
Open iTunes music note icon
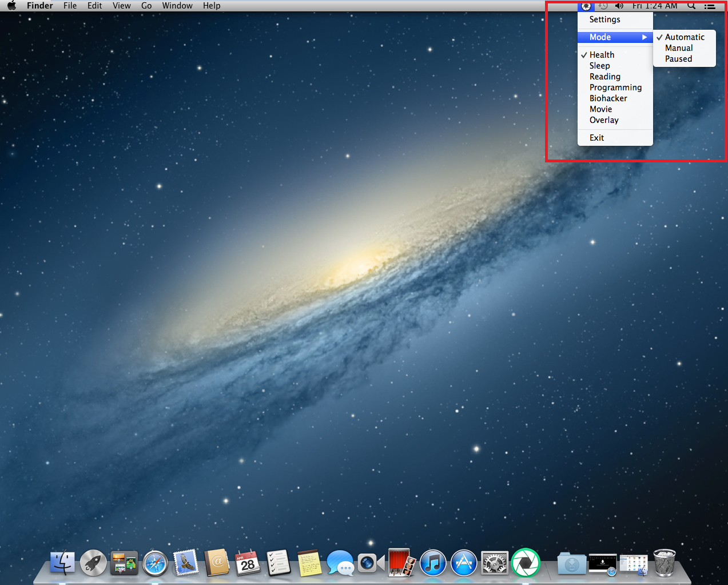pos(433,563)
